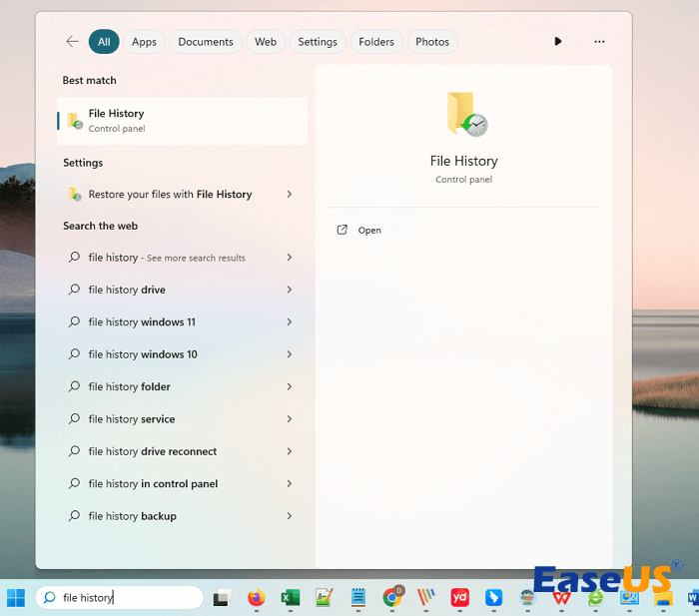Expand Restore your files with File History

(290, 195)
